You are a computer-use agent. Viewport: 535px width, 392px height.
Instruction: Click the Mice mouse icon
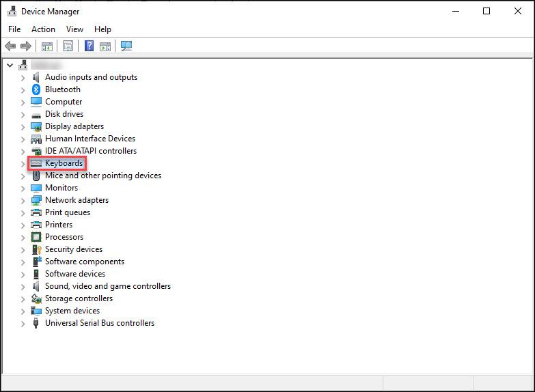pos(36,176)
